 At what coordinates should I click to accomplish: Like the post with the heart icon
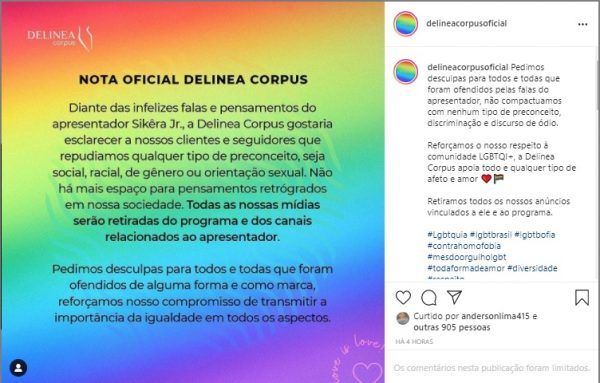403,297
